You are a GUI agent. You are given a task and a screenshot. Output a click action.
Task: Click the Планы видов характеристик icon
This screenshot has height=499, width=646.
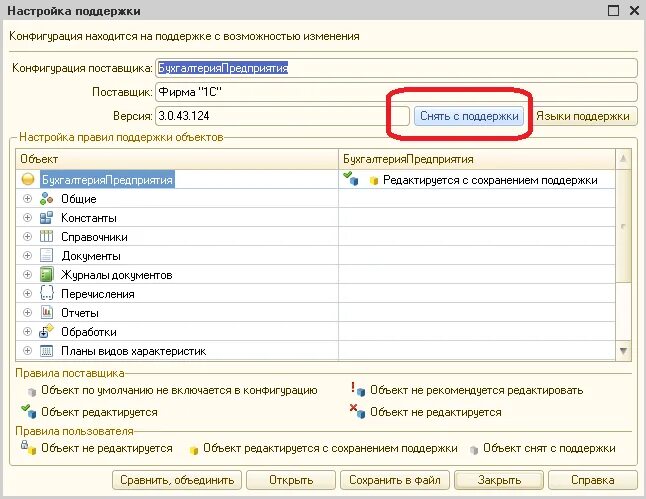[x=47, y=351]
